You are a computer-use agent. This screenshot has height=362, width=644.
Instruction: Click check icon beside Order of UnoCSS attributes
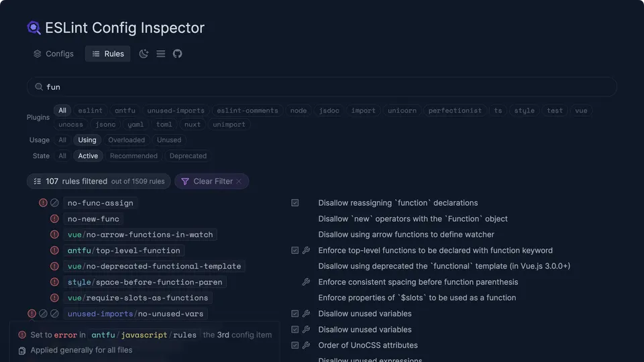coord(295,345)
